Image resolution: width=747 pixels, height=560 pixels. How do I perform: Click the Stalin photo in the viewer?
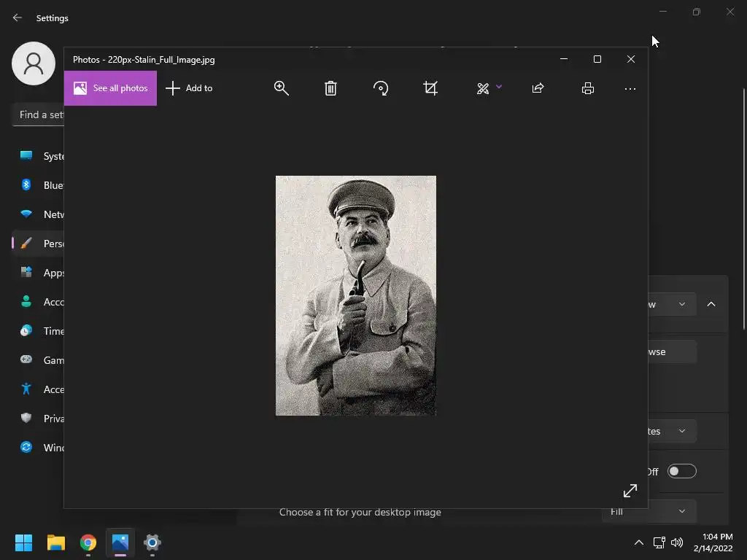[x=356, y=296]
